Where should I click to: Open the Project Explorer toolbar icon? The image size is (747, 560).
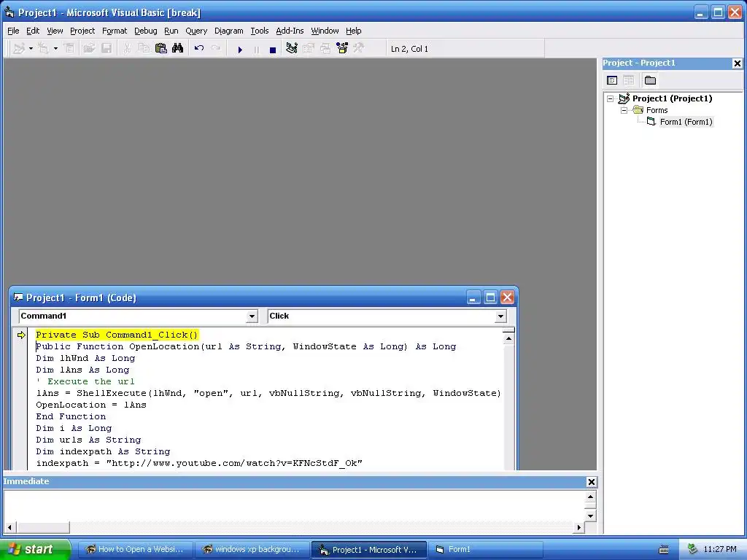point(292,49)
